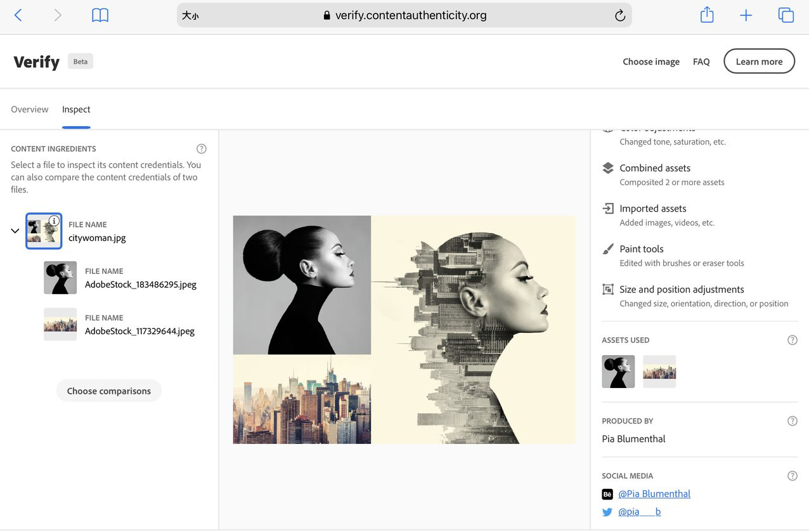Click the citywoman.jpg file name

(97, 238)
